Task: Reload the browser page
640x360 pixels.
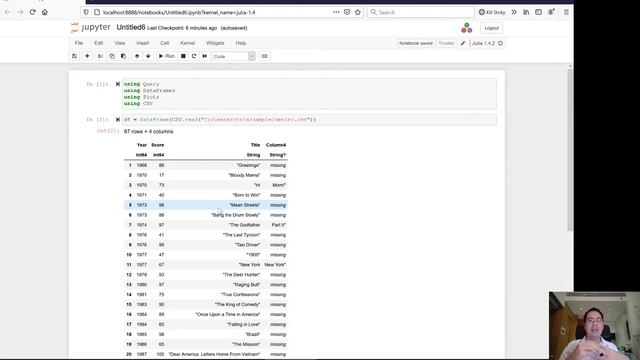Action: point(33,12)
